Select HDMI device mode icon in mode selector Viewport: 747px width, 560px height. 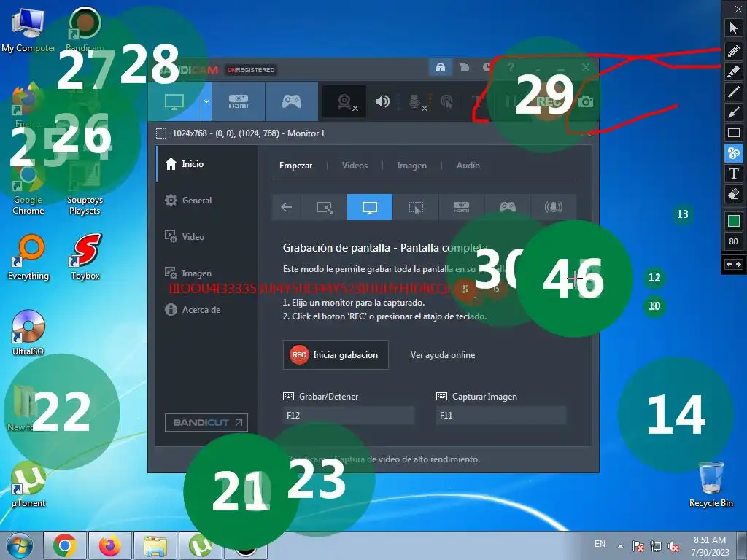tap(461, 207)
